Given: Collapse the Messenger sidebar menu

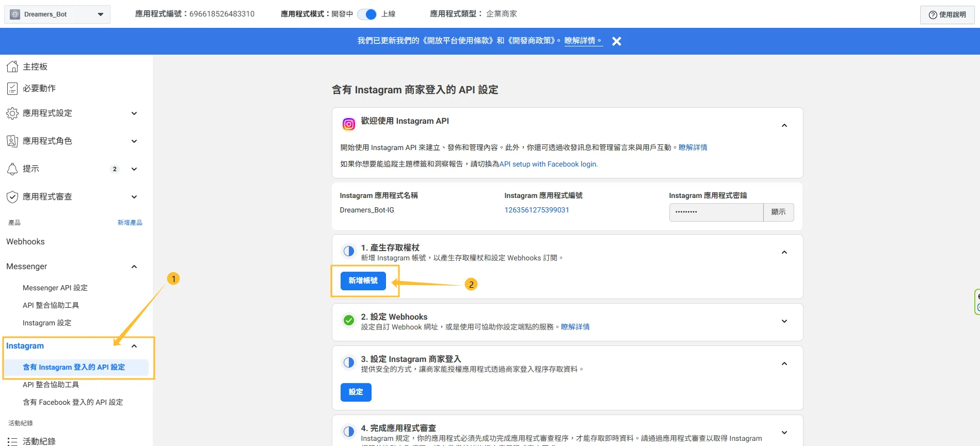Looking at the screenshot, I should (134, 267).
